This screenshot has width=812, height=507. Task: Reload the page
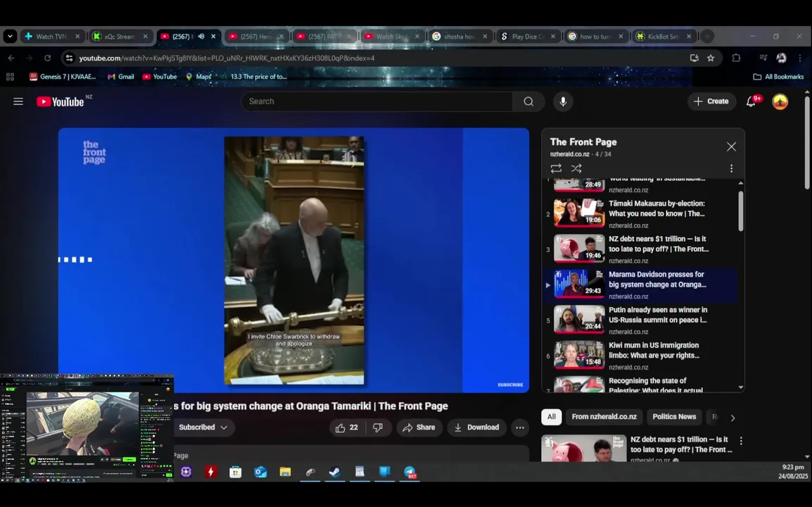(47, 58)
